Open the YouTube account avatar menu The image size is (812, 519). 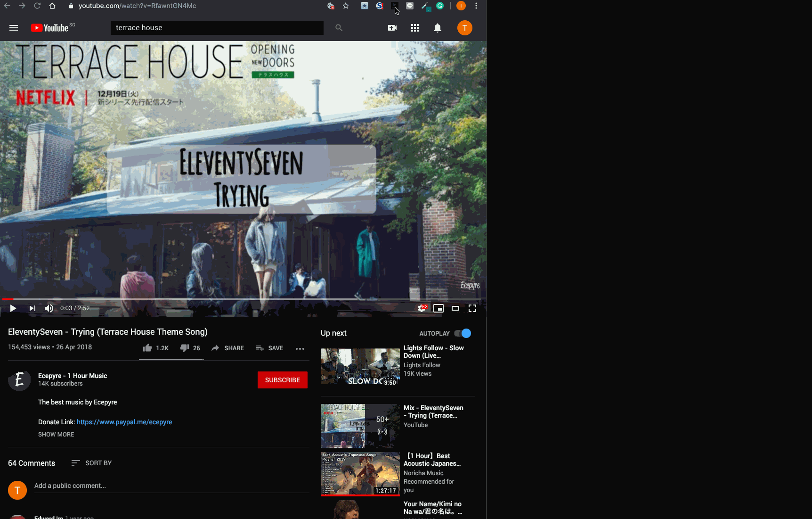tap(465, 28)
